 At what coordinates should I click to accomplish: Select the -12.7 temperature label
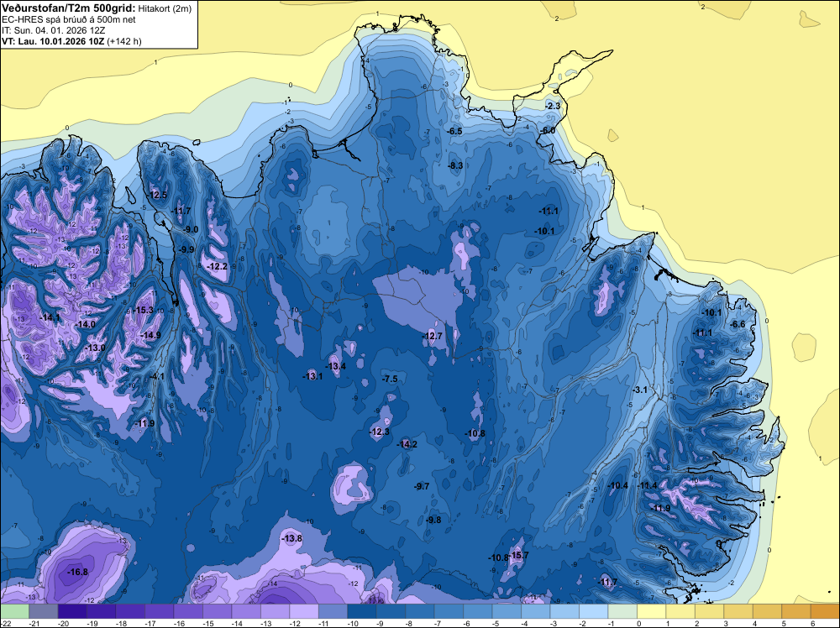tap(433, 336)
